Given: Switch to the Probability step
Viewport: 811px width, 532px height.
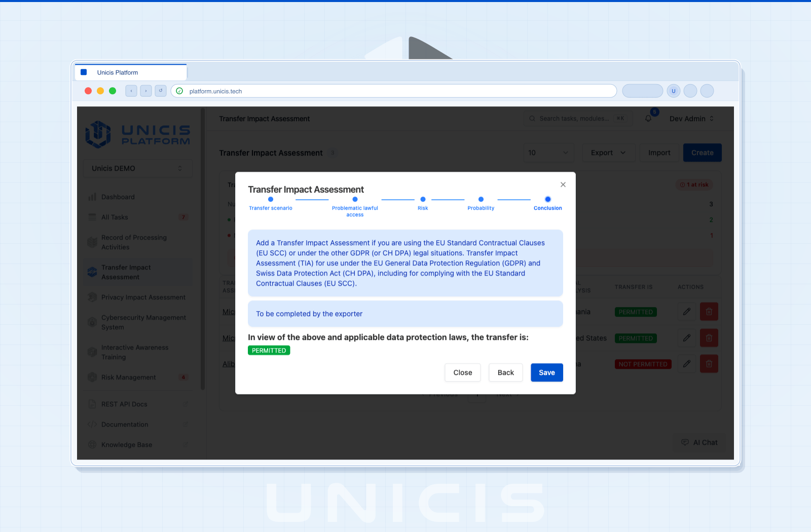Looking at the screenshot, I should click(x=481, y=204).
